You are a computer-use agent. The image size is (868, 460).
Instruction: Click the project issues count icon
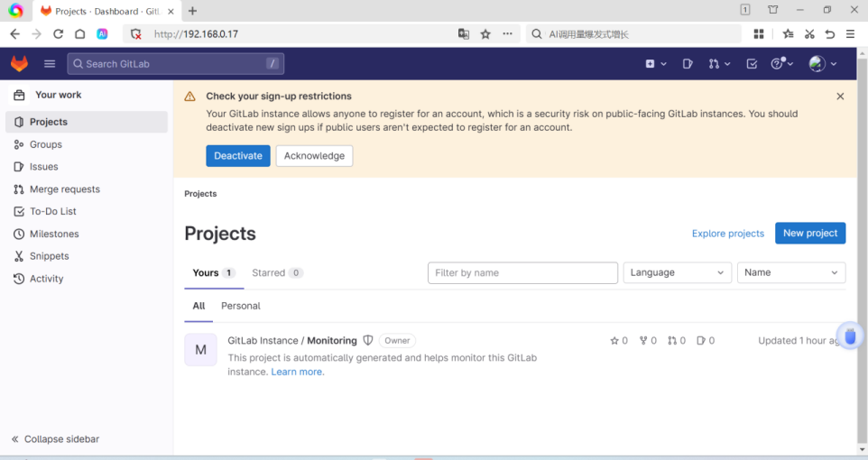[x=701, y=341]
